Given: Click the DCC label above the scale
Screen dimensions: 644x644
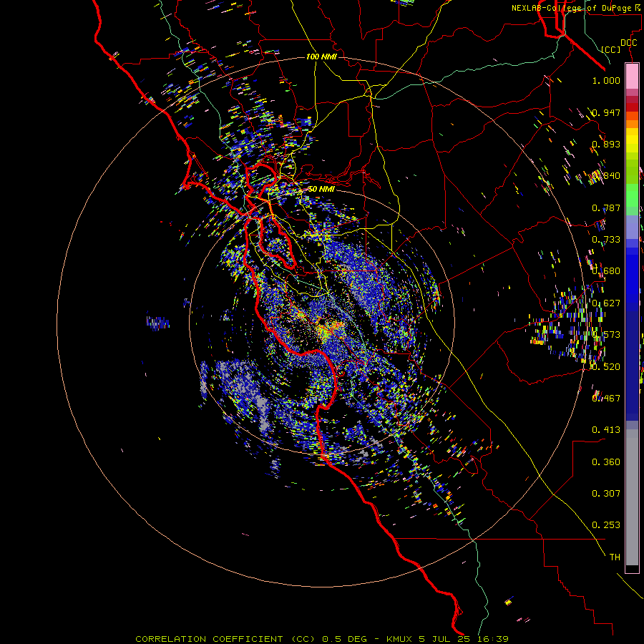Looking at the screenshot, I should (x=628, y=43).
